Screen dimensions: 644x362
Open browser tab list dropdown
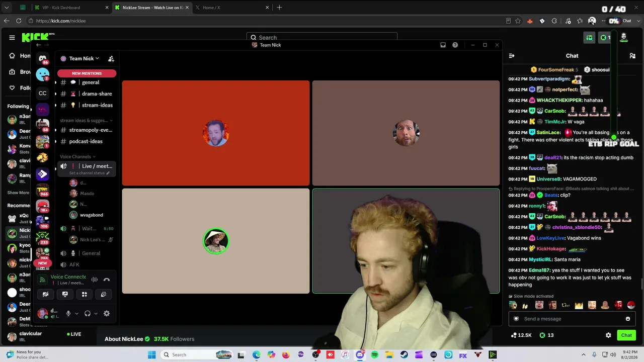(7, 8)
